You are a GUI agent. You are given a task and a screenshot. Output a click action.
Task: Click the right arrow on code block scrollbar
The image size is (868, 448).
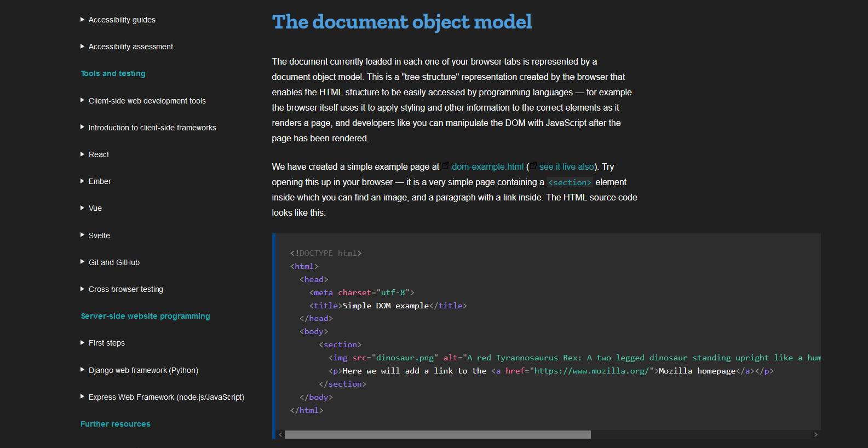(815, 434)
